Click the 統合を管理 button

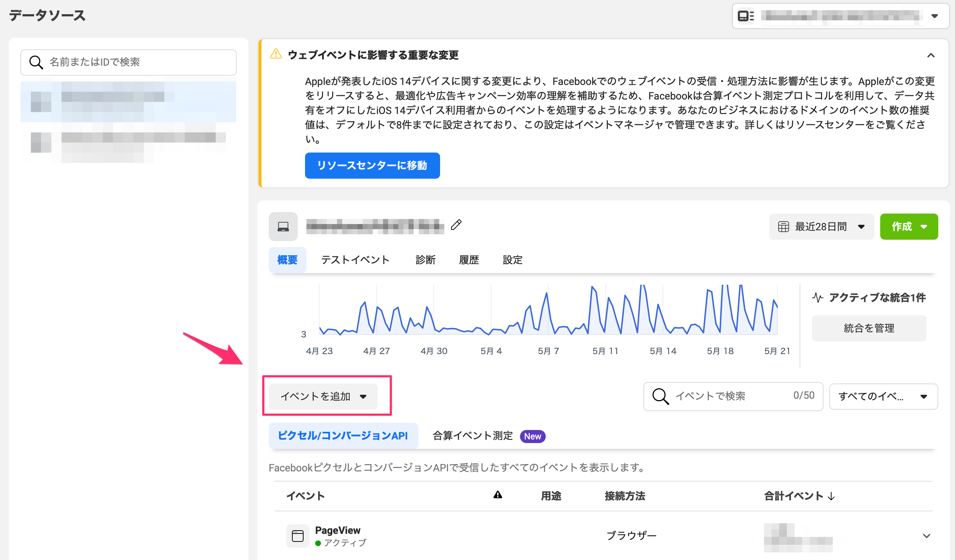point(869,328)
